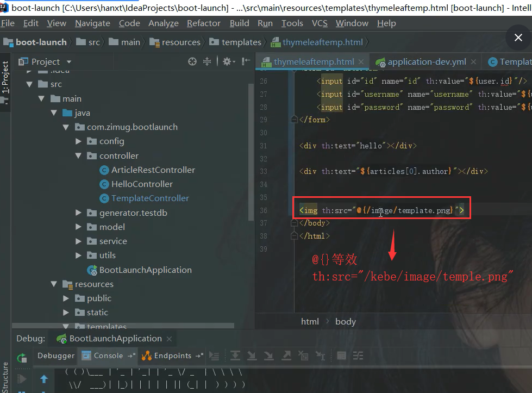Open the Navigate menu
The image size is (532, 393).
pos(92,23)
